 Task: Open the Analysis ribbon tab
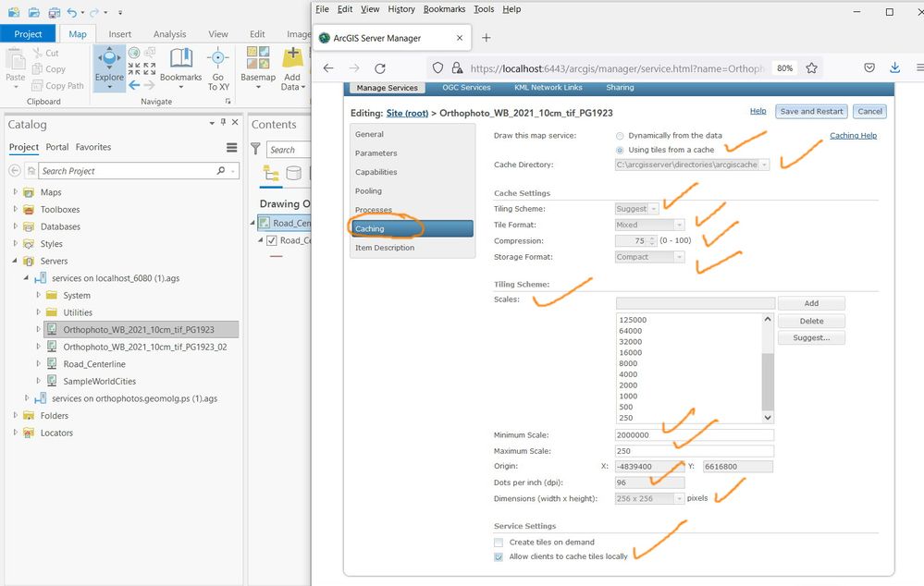pos(169,34)
